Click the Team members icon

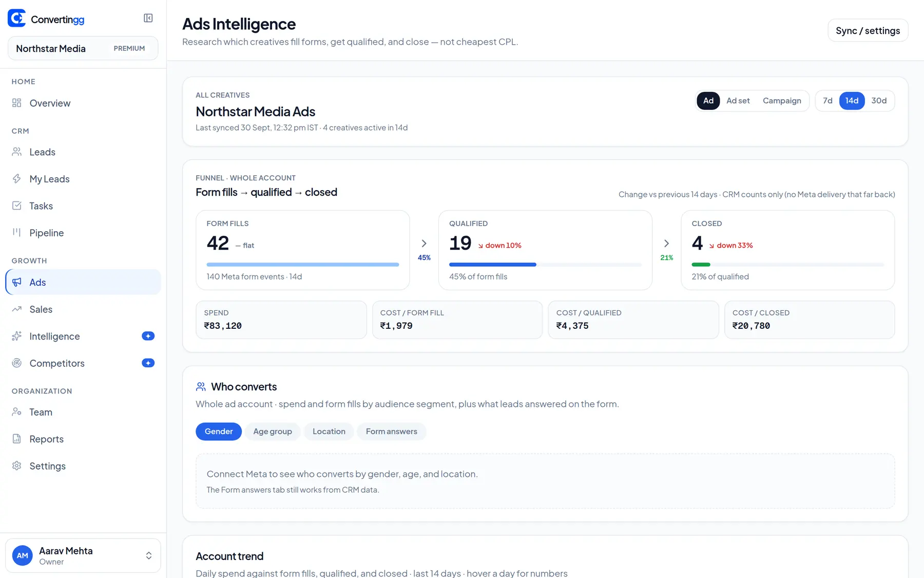[17, 412]
